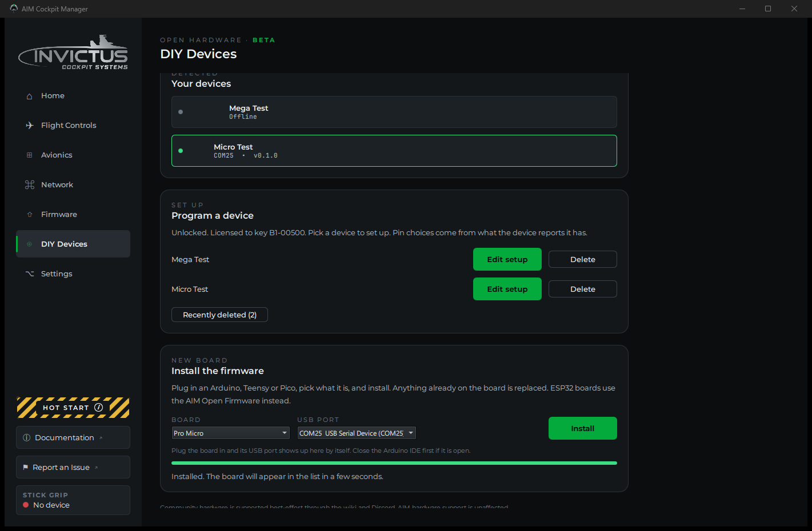This screenshot has height=531, width=812.
Task: Switch to the Network page
Action: 73,184
